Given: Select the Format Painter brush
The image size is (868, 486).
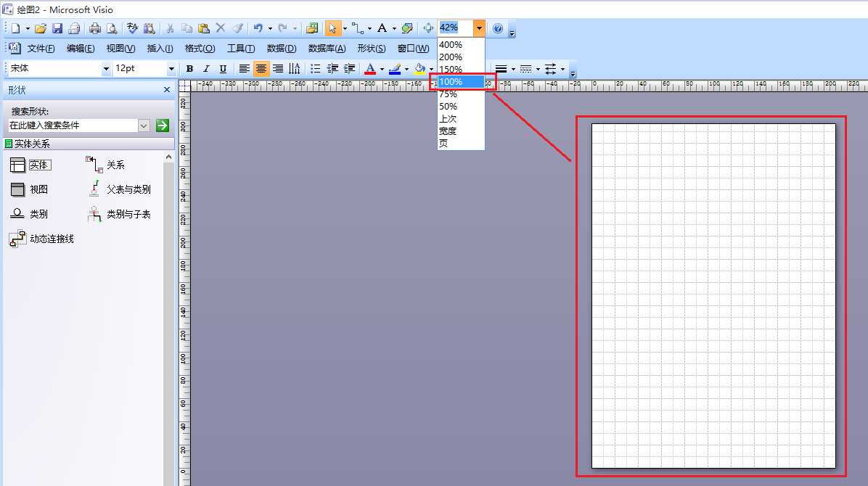Looking at the screenshot, I should (237, 28).
